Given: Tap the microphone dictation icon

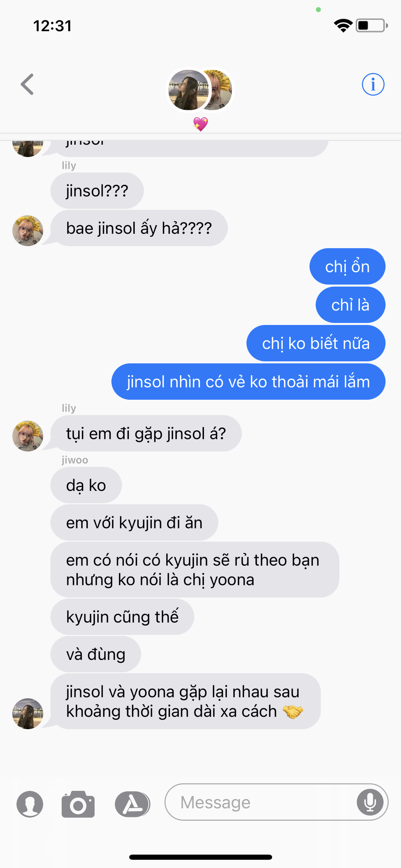Looking at the screenshot, I should 370,802.
